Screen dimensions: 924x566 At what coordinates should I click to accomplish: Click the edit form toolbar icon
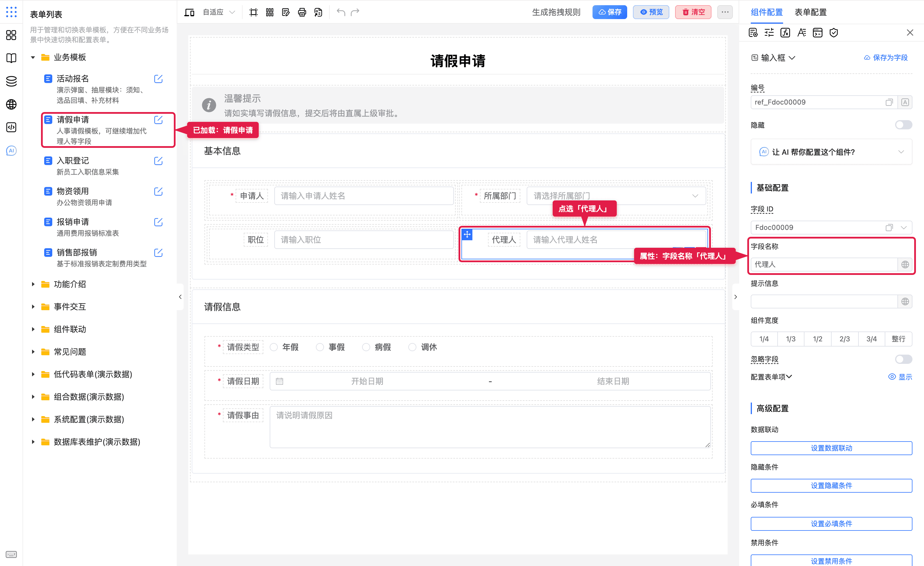pos(286,12)
